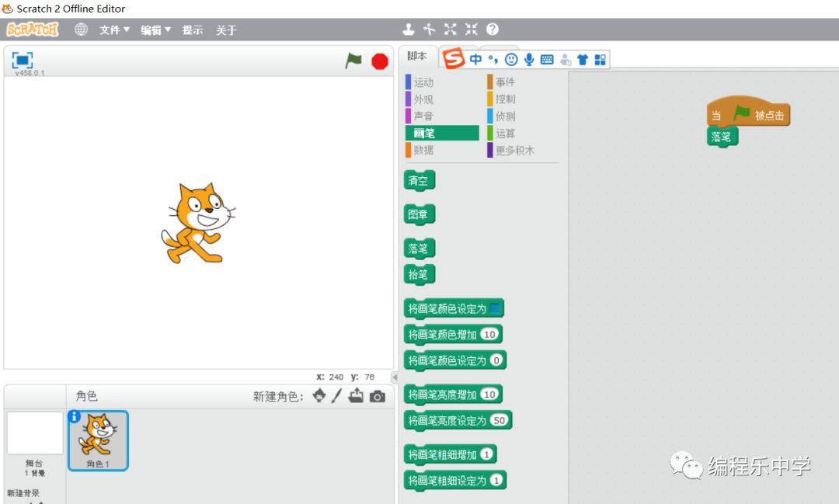Click value 1 in 将画笔粗细设定为 block
This screenshot has width=839, height=504.
(496, 480)
